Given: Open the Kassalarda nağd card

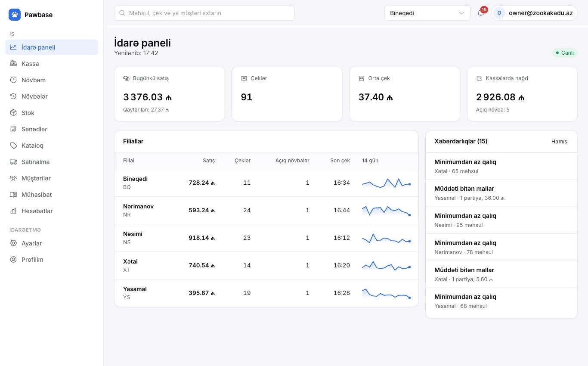Looking at the screenshot, I should 522,94.
